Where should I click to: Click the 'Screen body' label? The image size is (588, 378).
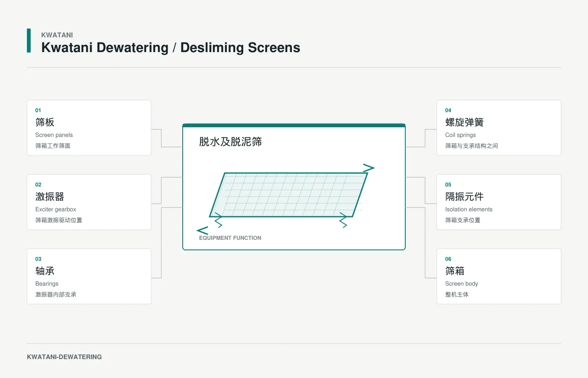(x=462, y=283)
